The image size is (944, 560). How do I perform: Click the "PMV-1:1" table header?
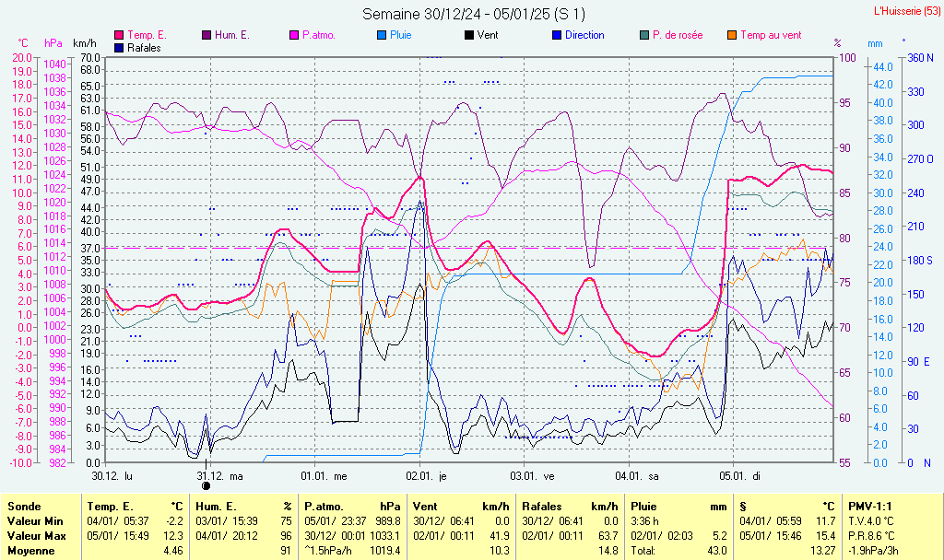(x=870, y=507)
